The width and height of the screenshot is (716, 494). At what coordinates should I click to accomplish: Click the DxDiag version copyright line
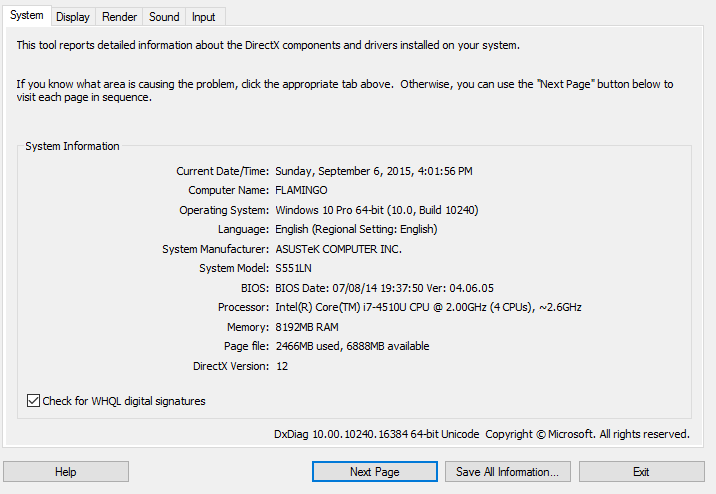coord(482,434)
